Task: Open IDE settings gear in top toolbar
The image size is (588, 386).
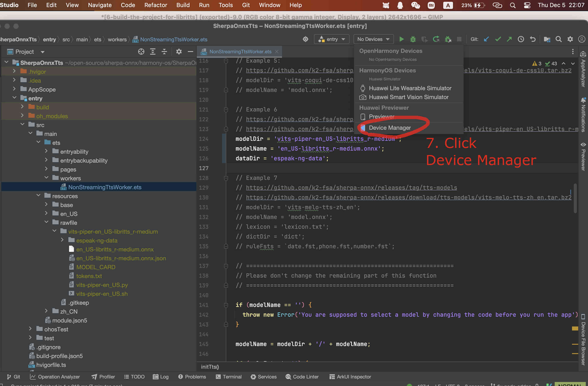Action: click(570, 39)
